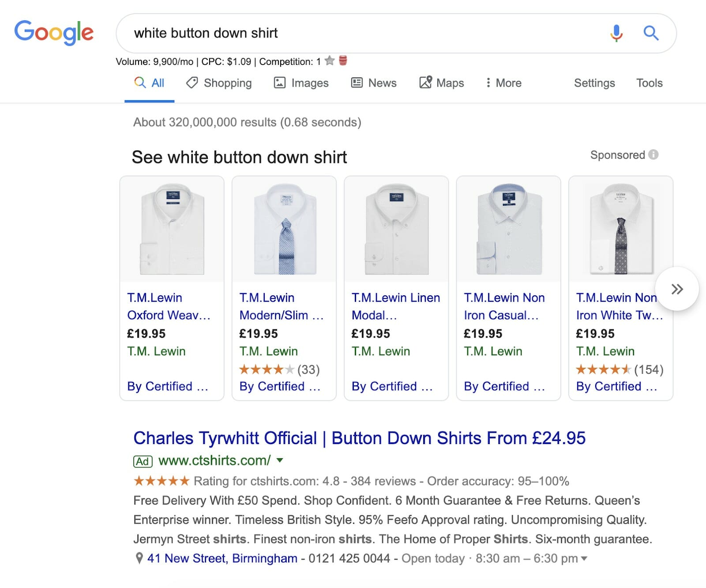The image size is (706, 588).
Task: Click the red database icon beside the star
Action: [343, 61]
